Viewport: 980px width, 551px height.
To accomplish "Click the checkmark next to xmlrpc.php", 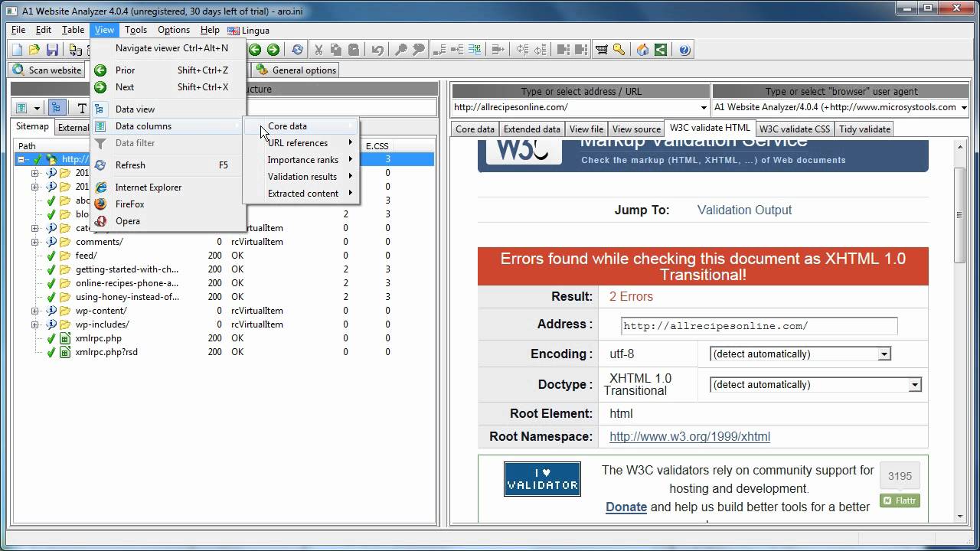I will [51, 337].
